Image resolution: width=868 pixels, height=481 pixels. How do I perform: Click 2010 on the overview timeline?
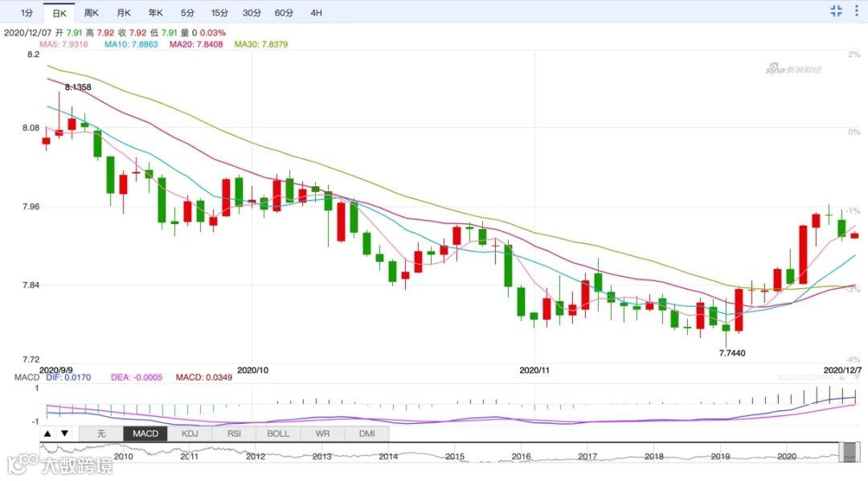pyautogui.click(x=123, y=457)
